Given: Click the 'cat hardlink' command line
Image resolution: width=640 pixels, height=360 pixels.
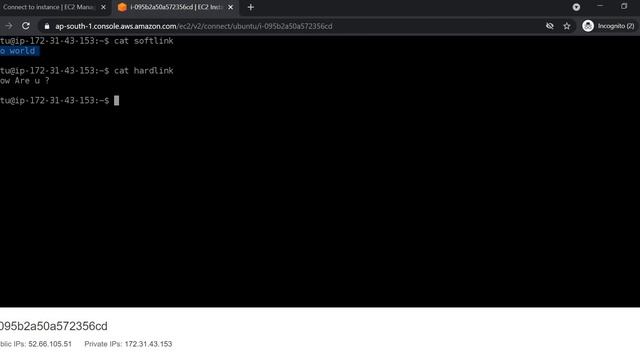Looking at the screenshot, I should [x=87, y=71].
